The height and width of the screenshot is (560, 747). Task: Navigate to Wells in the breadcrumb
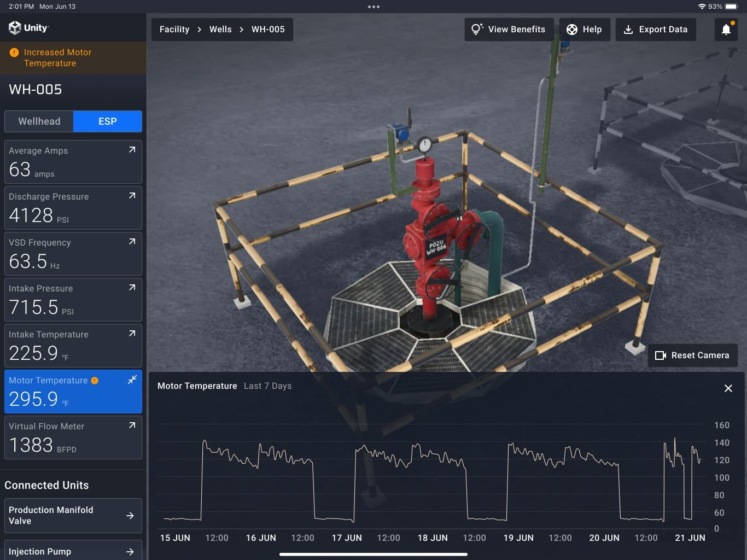point(220,30)
